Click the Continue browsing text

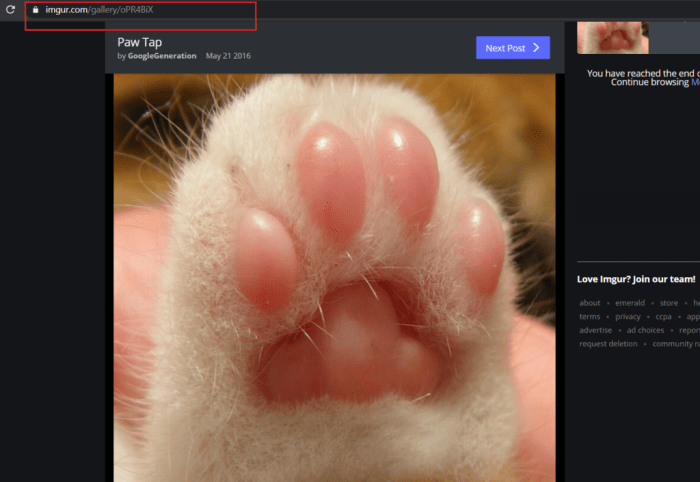[650, 83]
